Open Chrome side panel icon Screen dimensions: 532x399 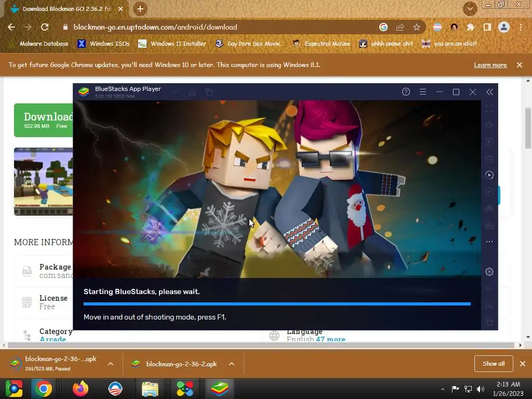click(487, 27)
